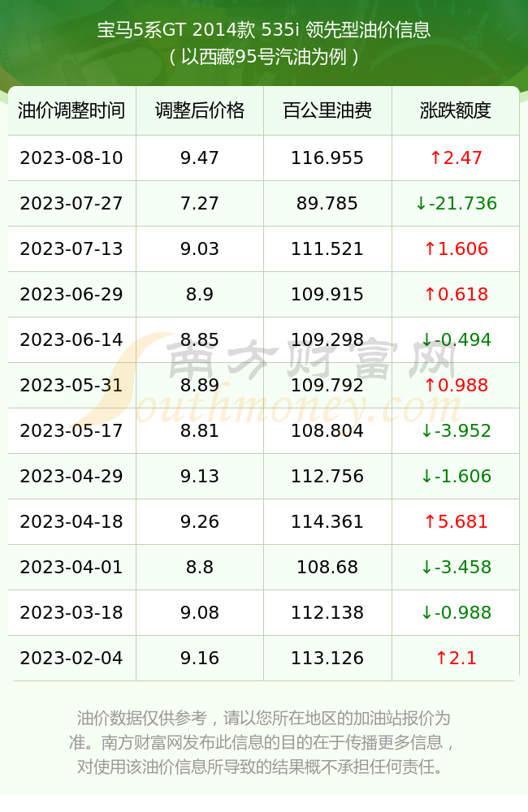The image size is (528, 812).
Task: Click the fuel cost value 112.756
Action: coord(327,477)
